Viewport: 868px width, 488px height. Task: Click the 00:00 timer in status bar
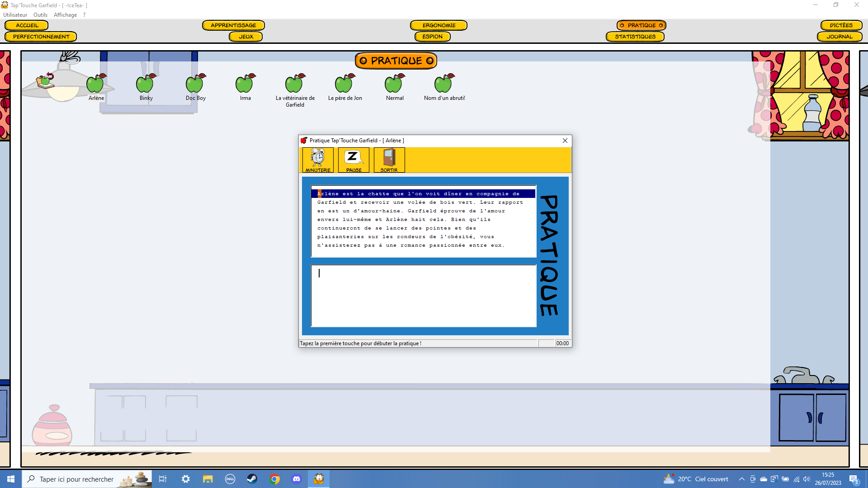tap(562, 343)
